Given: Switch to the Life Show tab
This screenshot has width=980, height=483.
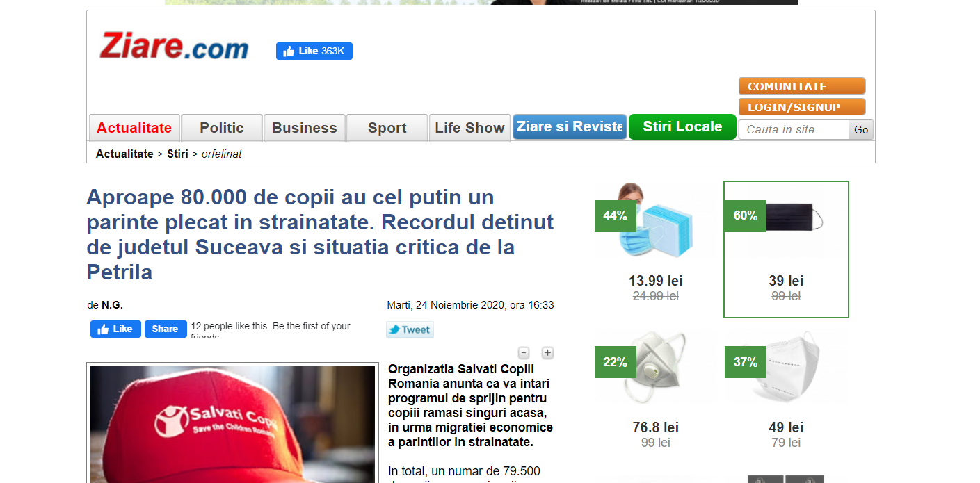Looking at the screenshot, I should (x=469, y=128).
